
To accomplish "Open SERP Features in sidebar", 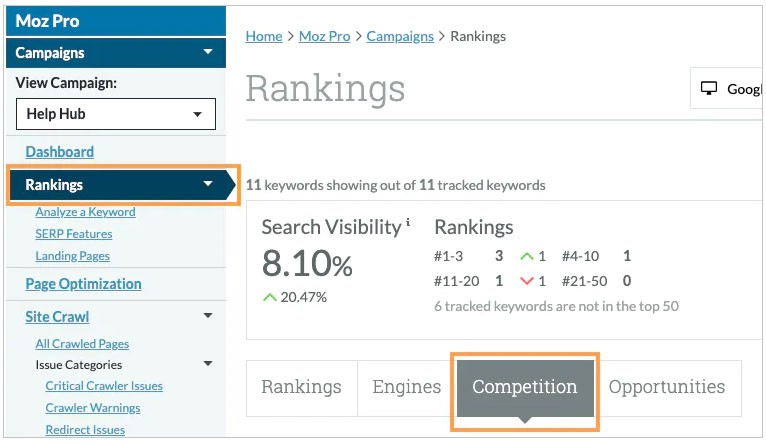I will point(74,234).
